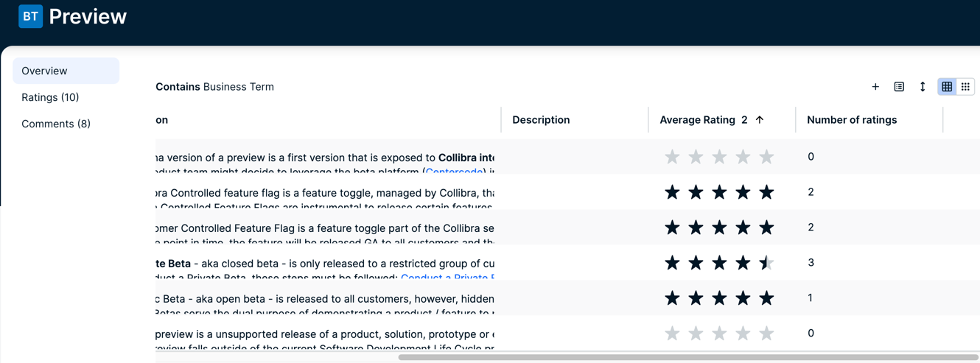Click the fifth star in the first row
This screenshot has width=980, height=363.
tap(766, 157)
